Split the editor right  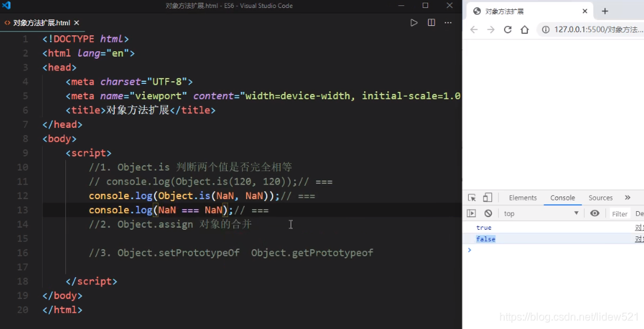[x=431, y=23]
